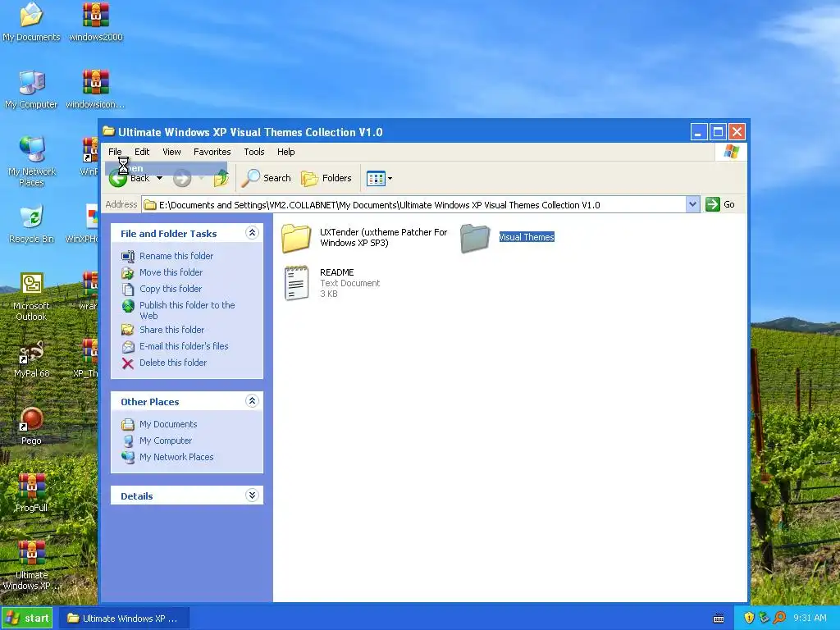Click the Ultimate Windows XP taskbar button
Image resolution: width=840 pixels, height=630 pixels.
124,619
